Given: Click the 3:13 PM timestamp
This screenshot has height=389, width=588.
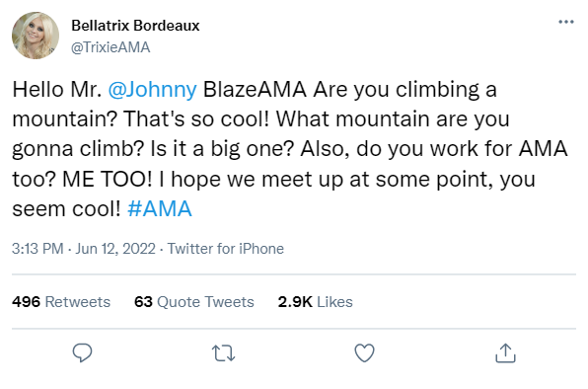Looking at the screenshot, I should 37,249.
